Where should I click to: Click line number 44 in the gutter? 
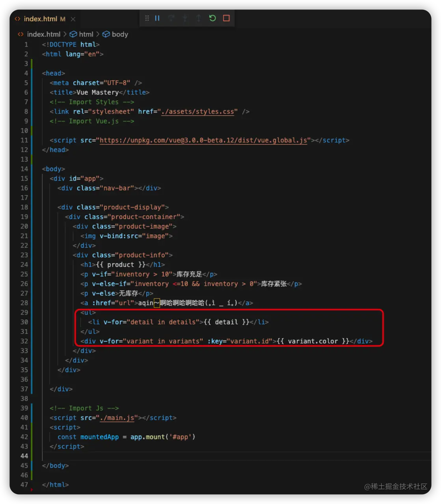24,456
